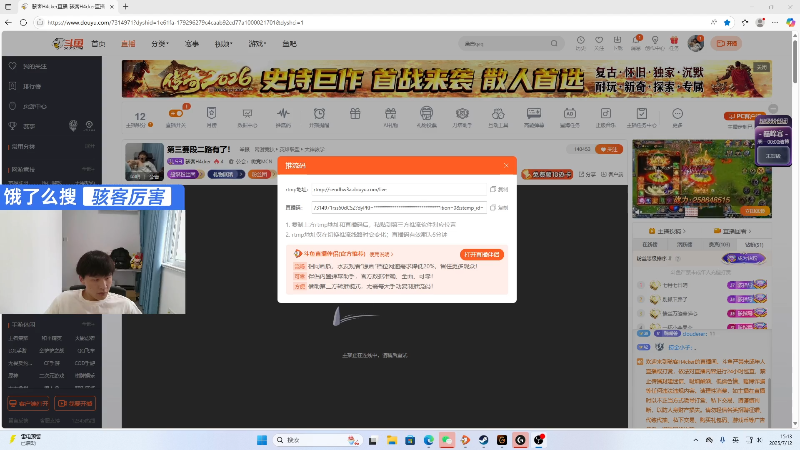Open the Live (直播) nav tab
The image size is (800, 450).
tap(128, 44)
